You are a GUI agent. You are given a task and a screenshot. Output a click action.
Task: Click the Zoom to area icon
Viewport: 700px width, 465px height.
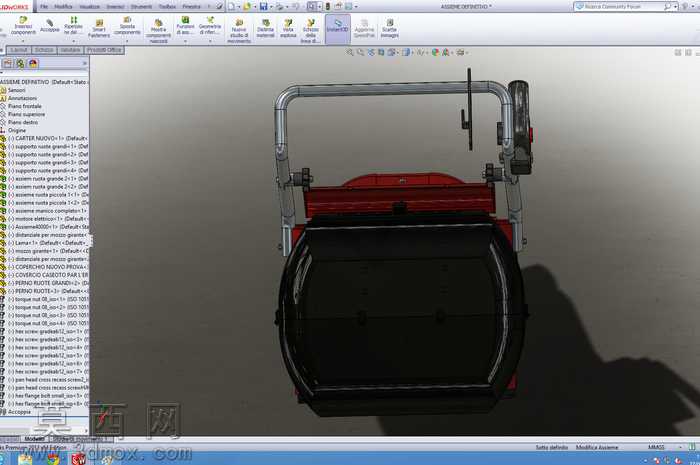tap(360, 53)
